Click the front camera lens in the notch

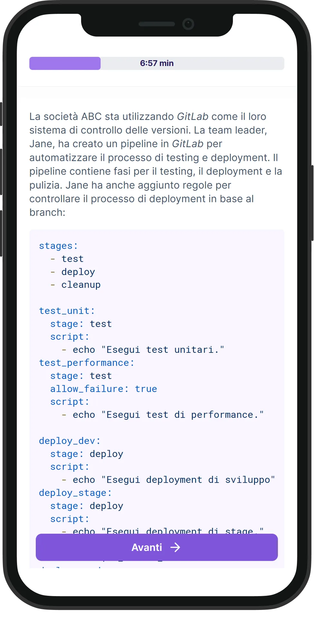click(188, 24)
